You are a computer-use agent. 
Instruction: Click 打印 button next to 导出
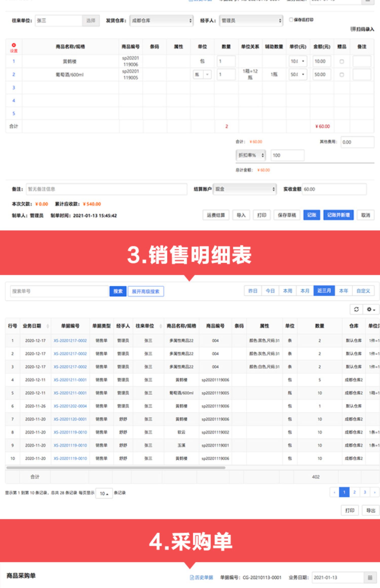tap(350, 510)
